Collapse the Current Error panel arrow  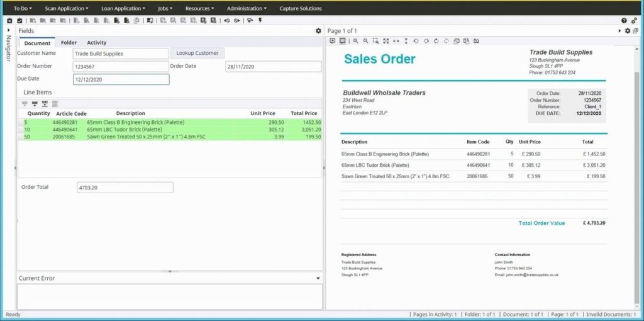(318, 278)
